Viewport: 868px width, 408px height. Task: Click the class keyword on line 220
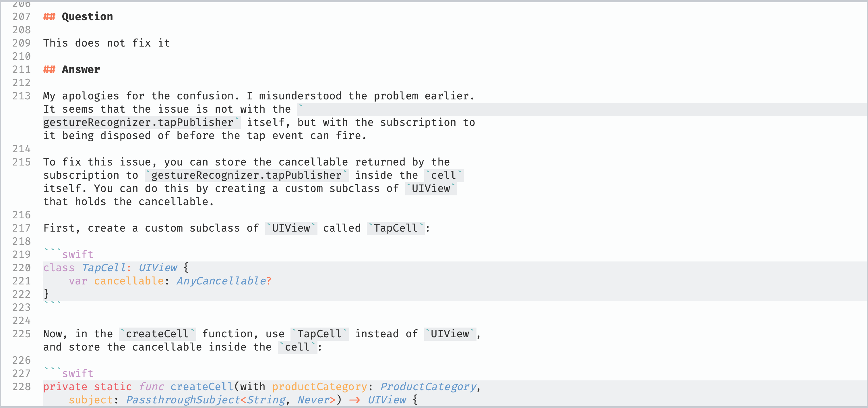[x=59, y=268]
